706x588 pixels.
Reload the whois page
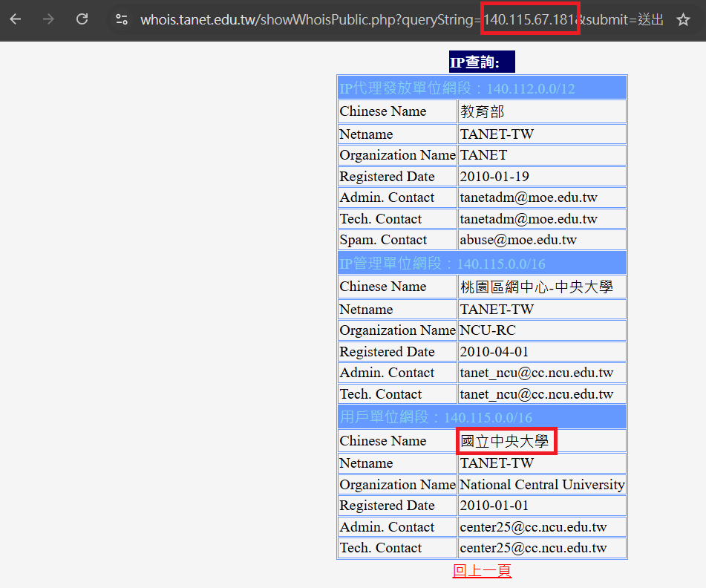pos(82,19)
